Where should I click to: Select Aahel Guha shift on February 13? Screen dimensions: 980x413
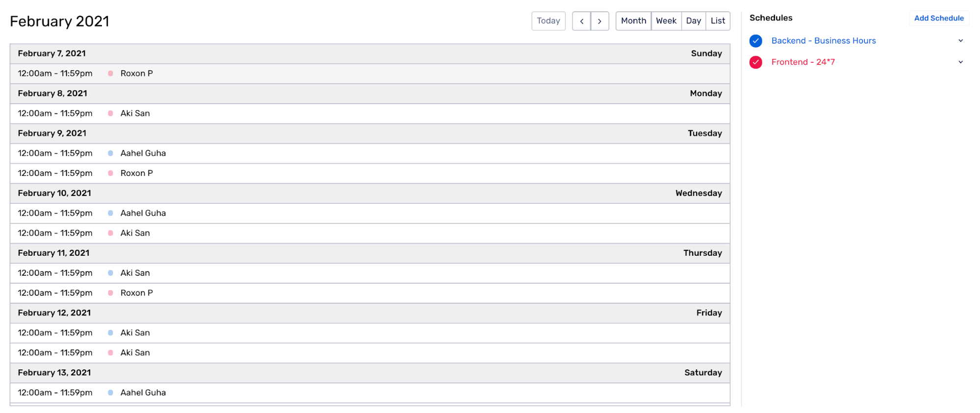click(x=370, y=393)
